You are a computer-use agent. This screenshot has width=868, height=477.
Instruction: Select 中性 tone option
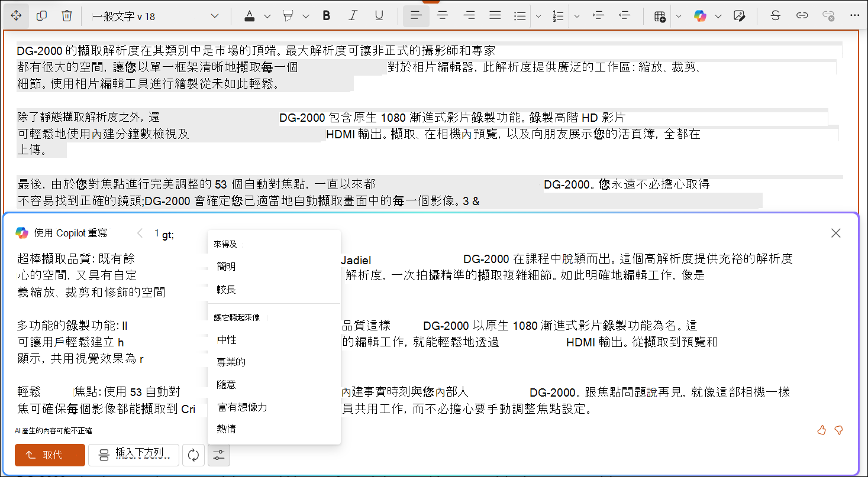274,339
